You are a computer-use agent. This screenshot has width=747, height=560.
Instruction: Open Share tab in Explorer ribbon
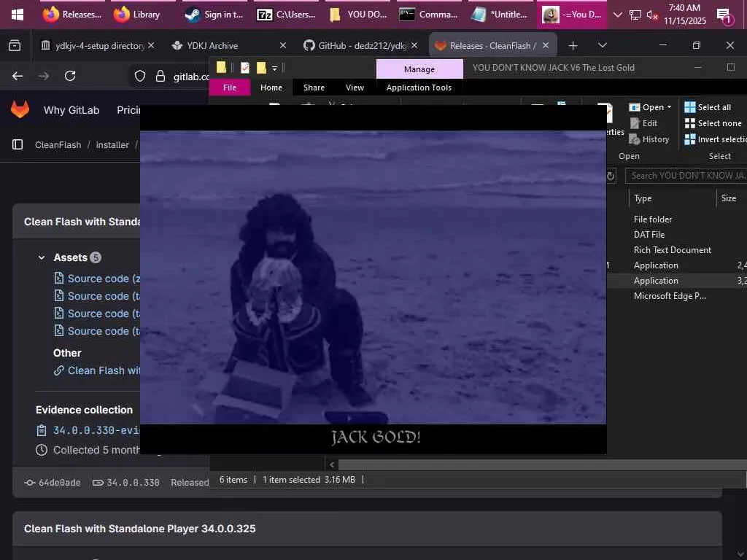coord(314,87)
